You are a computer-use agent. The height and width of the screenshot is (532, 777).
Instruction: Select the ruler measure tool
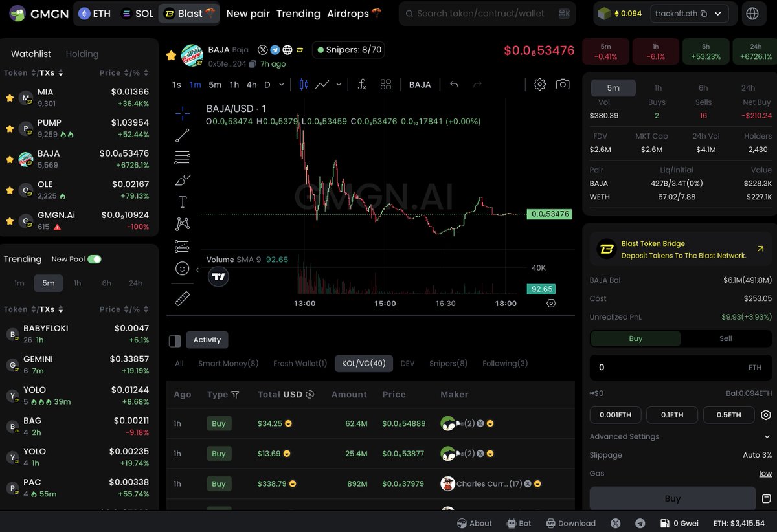coord(183,298)
